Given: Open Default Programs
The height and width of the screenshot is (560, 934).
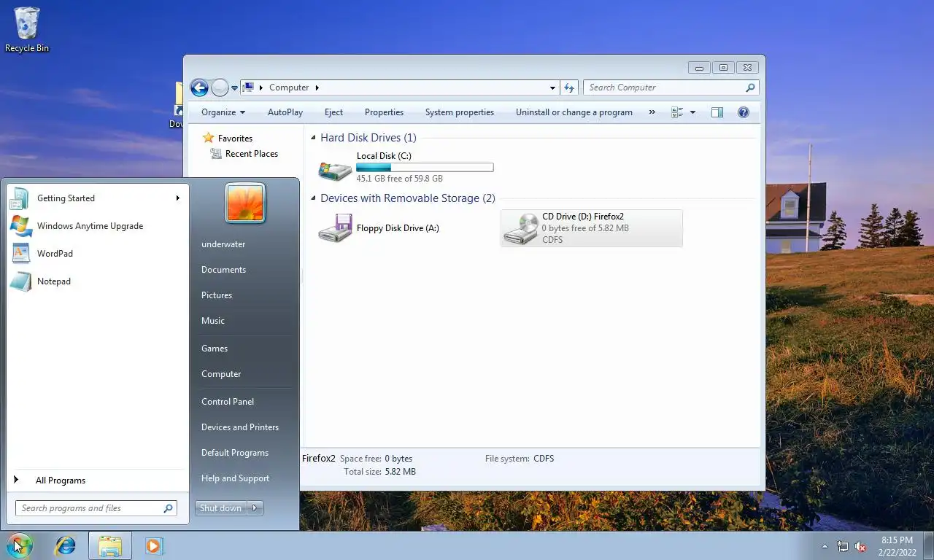Looking at the screenshot, I should click(x=235, y=453).
